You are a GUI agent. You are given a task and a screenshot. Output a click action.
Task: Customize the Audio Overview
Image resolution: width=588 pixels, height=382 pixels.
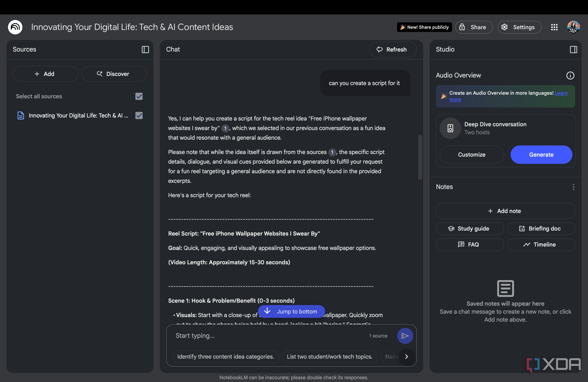(472, 155)
